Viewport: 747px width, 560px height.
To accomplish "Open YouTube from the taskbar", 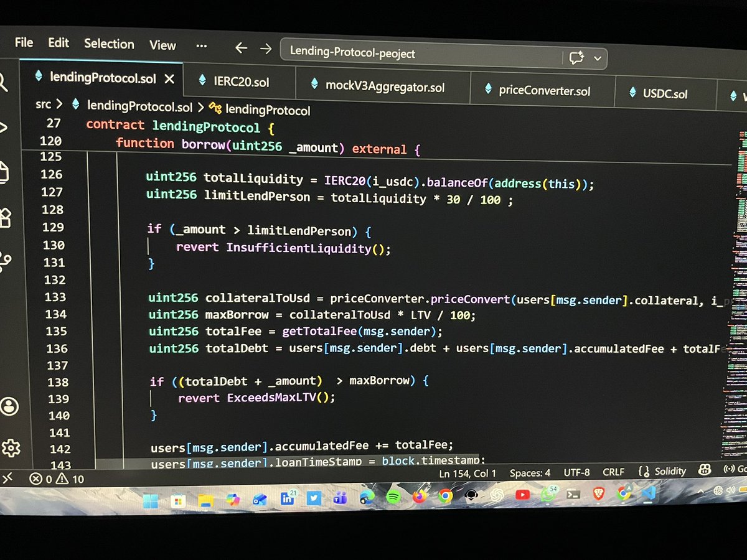I will (x=522, y=495).
